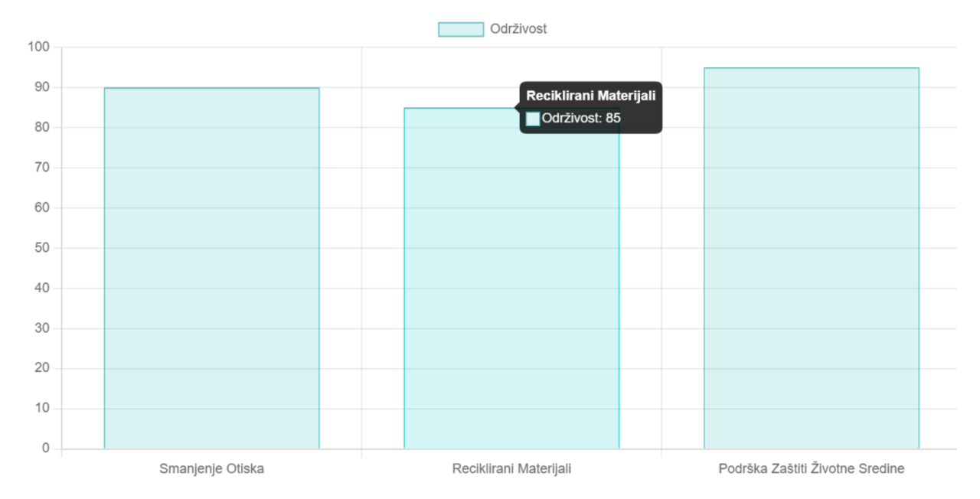Image resolution: width=980 pixels, height=499 pixels.
Task: Click the 40 y-axis tick label
Action: point(41,289)
